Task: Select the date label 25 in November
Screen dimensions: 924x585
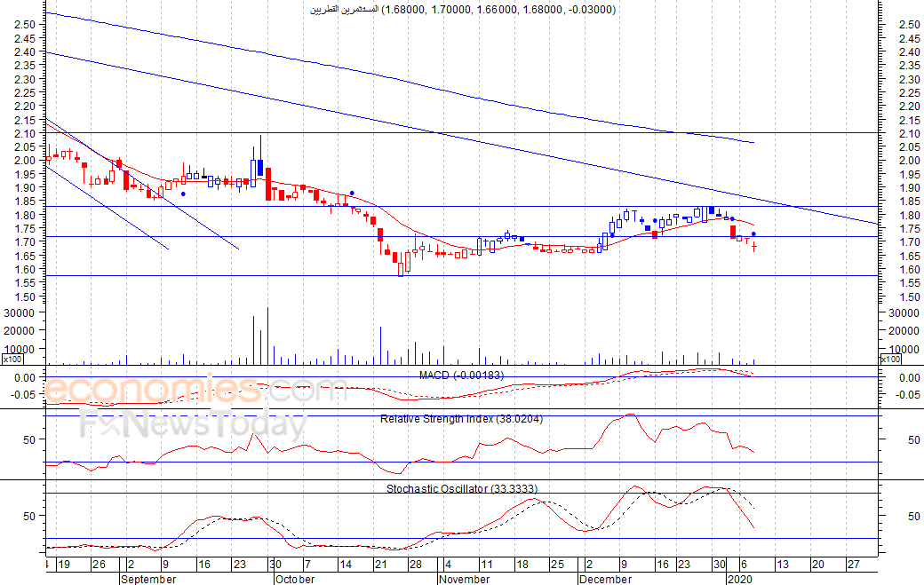Action: click(x=557, y=565)
